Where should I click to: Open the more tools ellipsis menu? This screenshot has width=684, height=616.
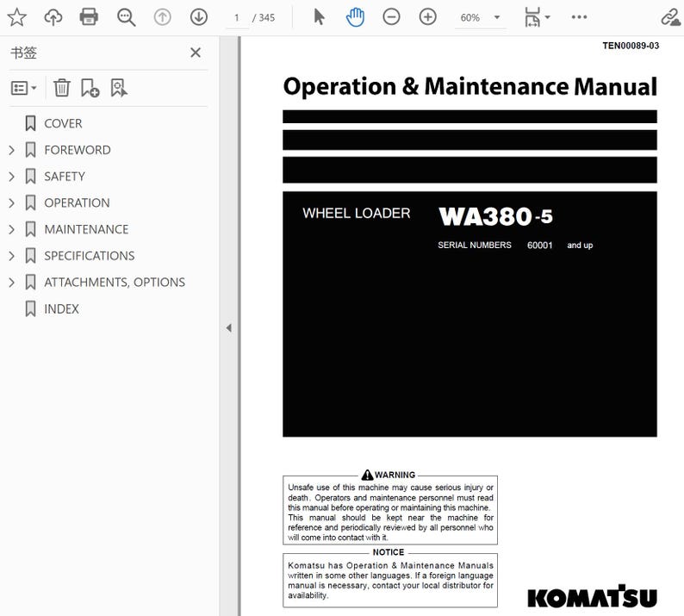click(579, 17)
